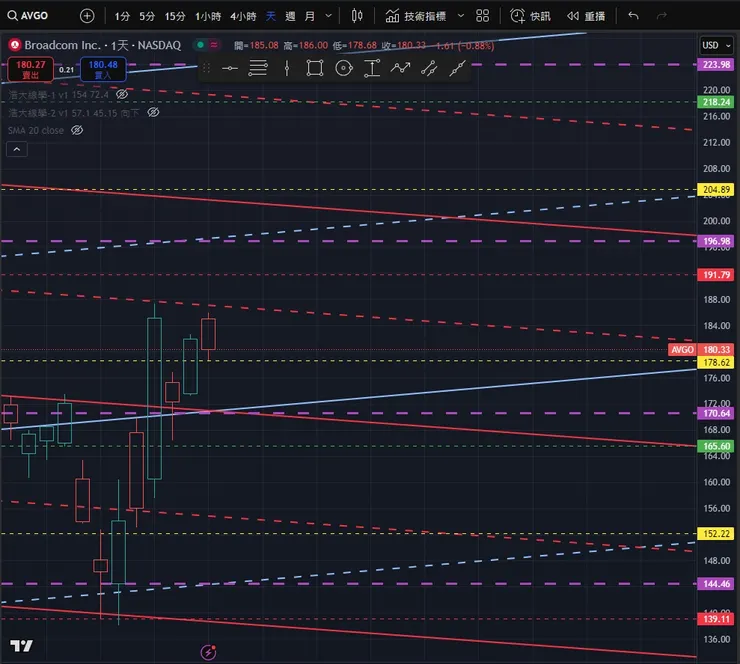Click the purple 170.64 price label
Image resolution: width=740 pixels, height=664 pixels.
[x=716, y=413]
